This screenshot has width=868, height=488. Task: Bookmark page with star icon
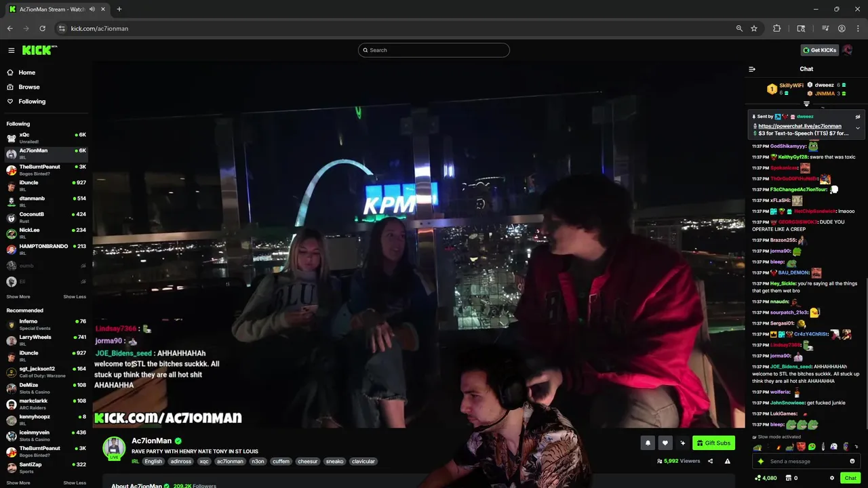click(754, 28)
